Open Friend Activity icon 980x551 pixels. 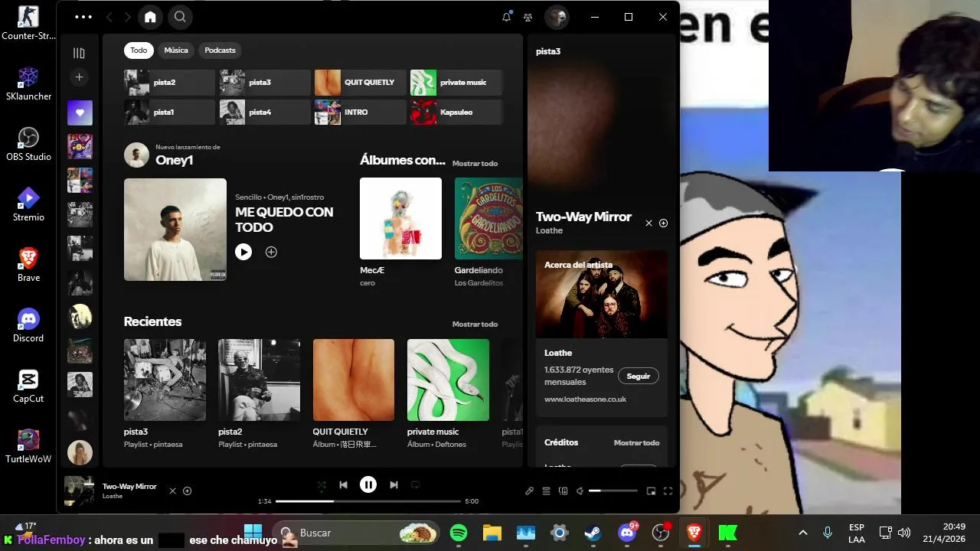tap(528, 17)
